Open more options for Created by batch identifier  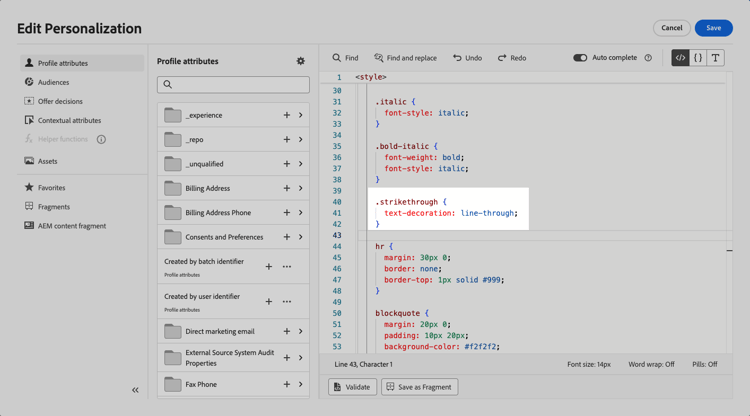tap(287, 267)
